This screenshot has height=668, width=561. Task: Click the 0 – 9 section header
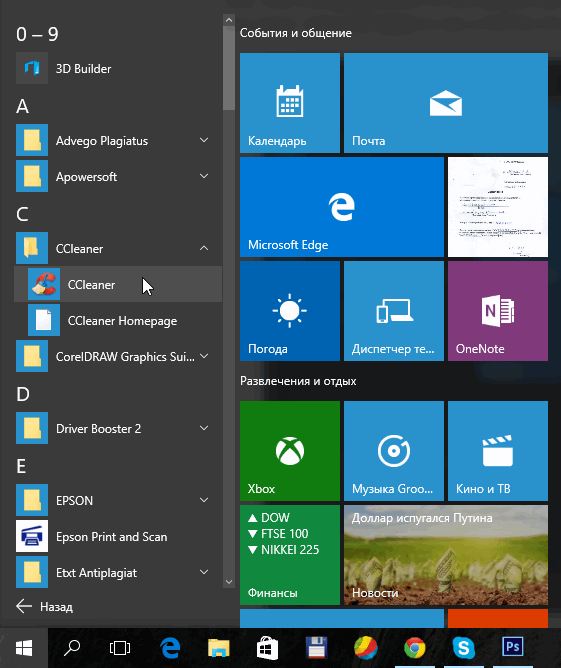pos(37,34)
